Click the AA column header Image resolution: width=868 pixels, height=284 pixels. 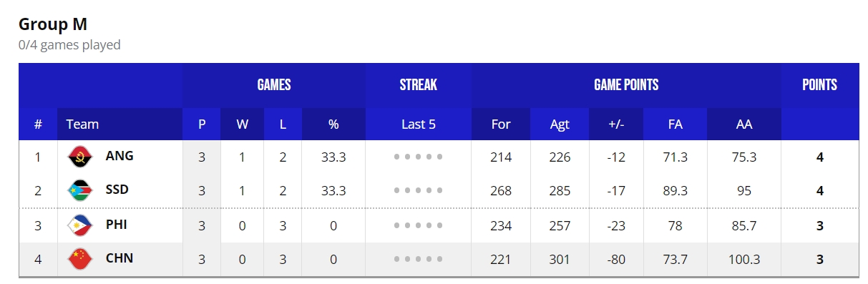click(744, 124)
